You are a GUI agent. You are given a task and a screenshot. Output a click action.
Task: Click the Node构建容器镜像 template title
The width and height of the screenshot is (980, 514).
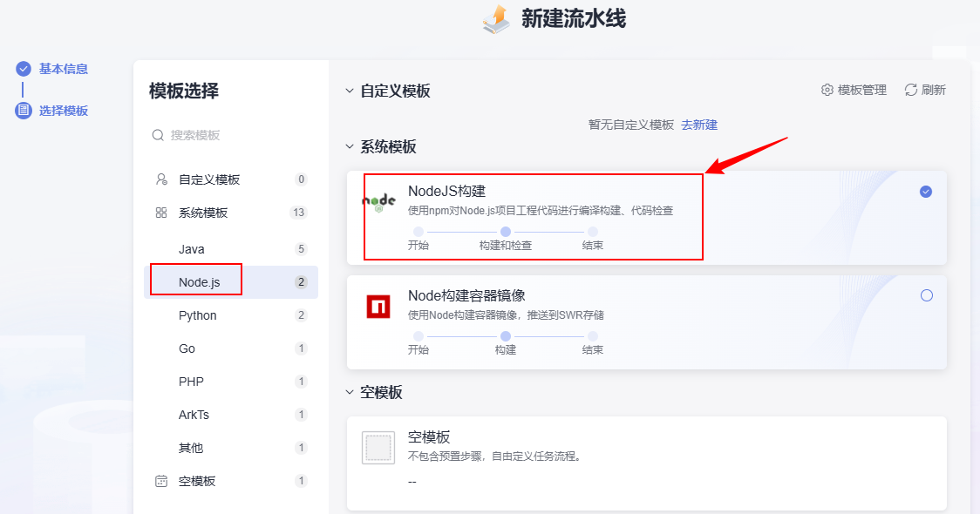pyautogui.click(x=466, y=295)
